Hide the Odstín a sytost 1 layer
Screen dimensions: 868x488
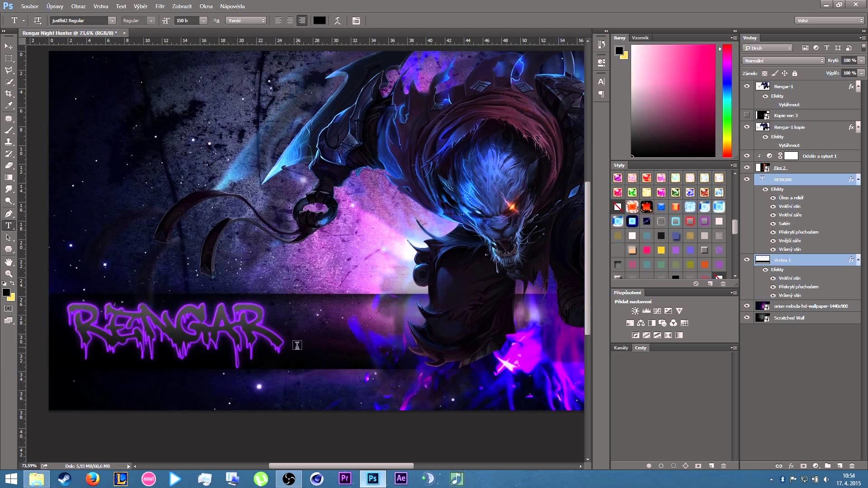point(747,156)
